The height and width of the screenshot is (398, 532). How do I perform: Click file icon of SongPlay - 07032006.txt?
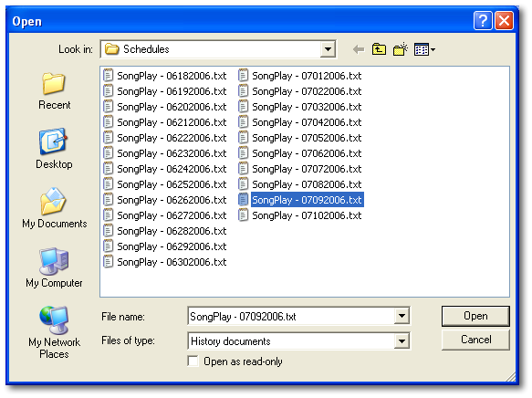[x=243, y=107]
